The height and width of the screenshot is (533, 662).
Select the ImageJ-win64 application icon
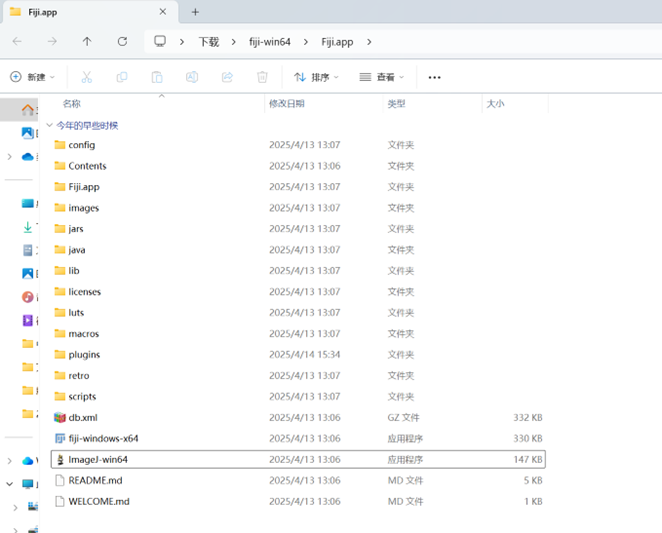[60, 460]
